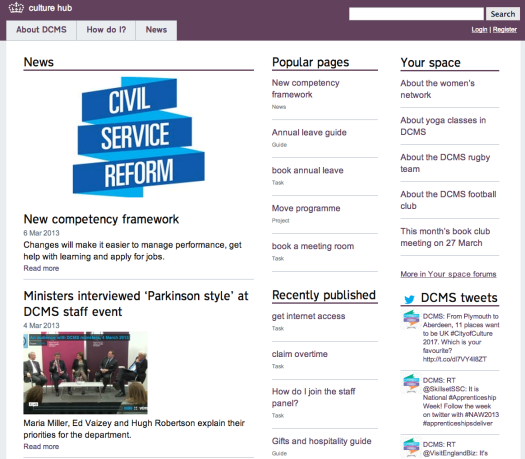Open the Register link

(x=505, y=29)
